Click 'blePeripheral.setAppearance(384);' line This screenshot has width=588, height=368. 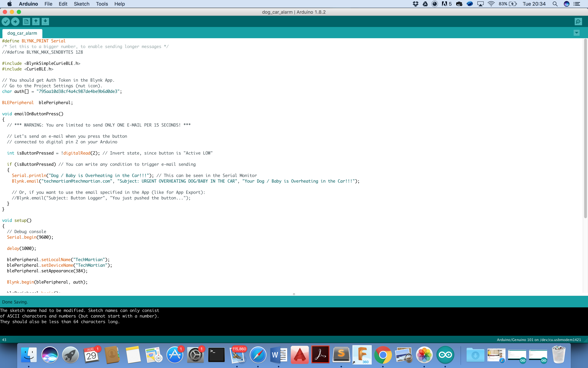pyautogui.click(x=47, y=271)
